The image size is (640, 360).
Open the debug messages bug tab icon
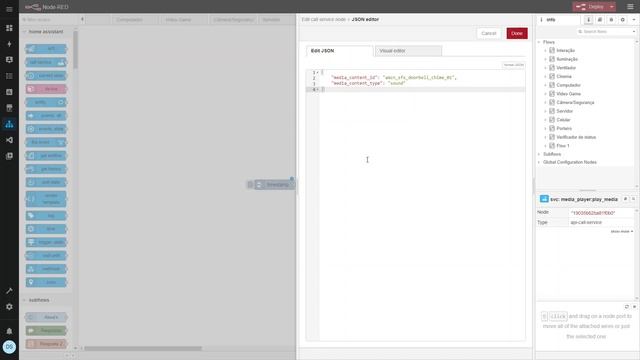coord(611,20)
